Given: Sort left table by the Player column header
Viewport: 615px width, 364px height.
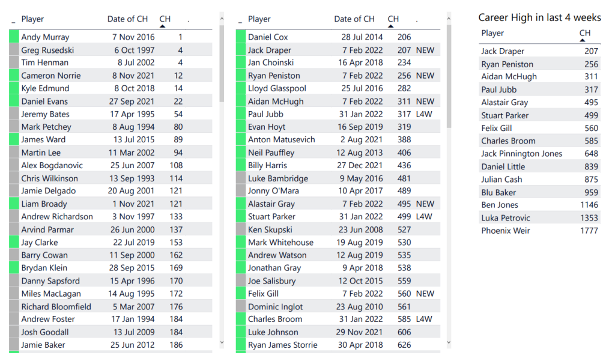Looking at the screenshot, I should [x=32, y=19].
